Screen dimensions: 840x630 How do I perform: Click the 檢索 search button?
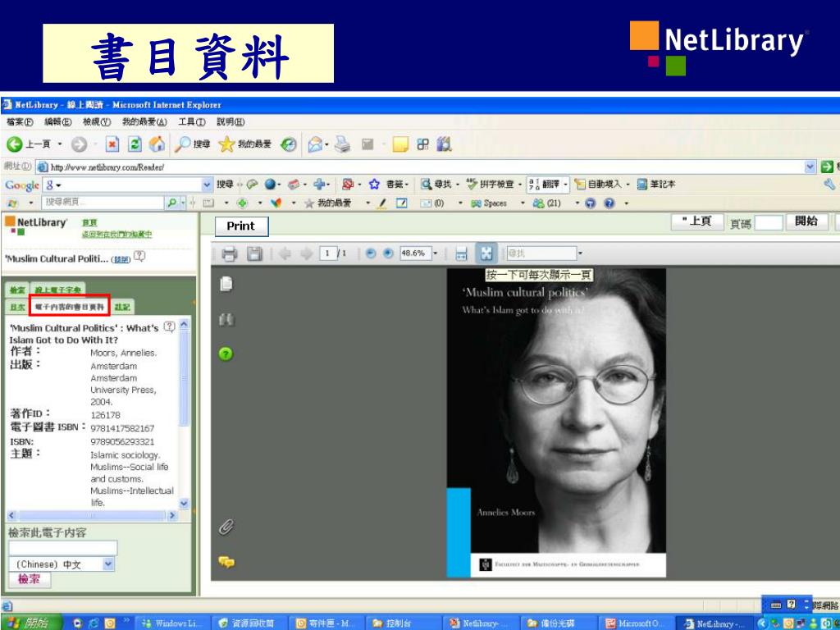(29, 579)
